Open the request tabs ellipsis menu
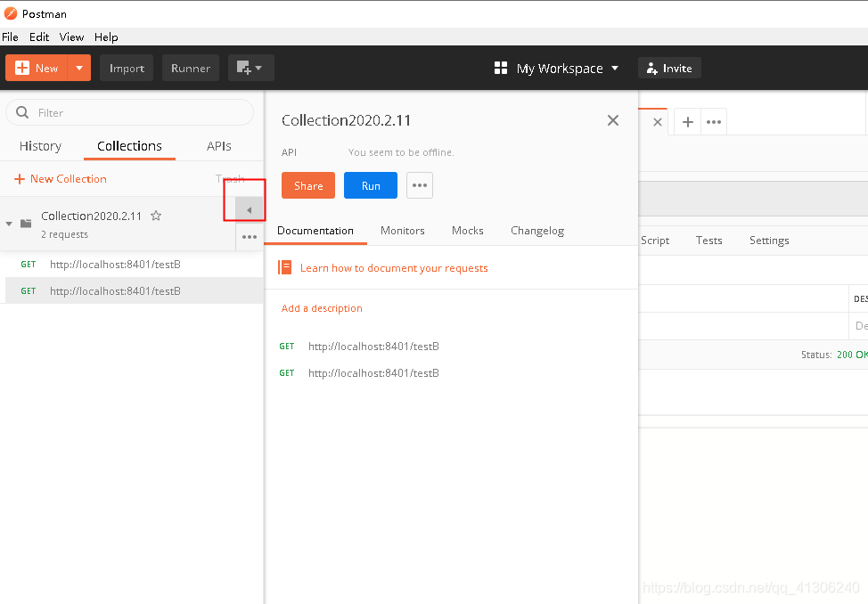This screenshot has height=604, width=868. [714, 122]
